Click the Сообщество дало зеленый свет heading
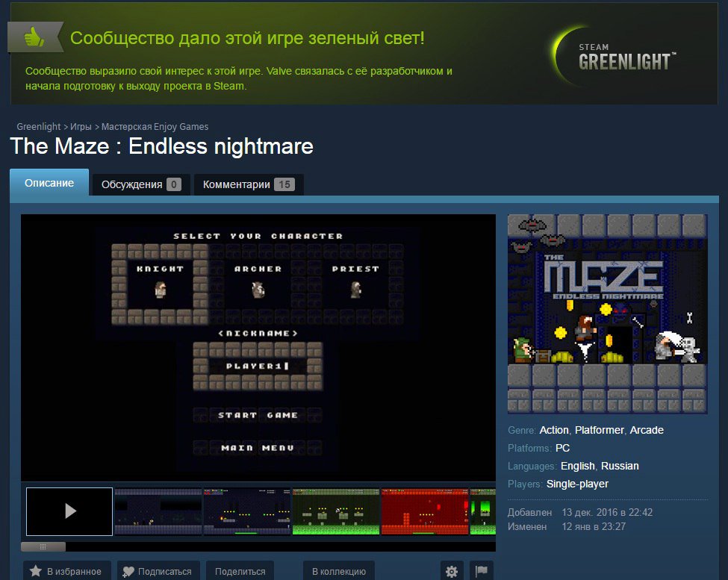Image resolution: width=728 pixels, height=580 pixels. (x=247, y=38)
